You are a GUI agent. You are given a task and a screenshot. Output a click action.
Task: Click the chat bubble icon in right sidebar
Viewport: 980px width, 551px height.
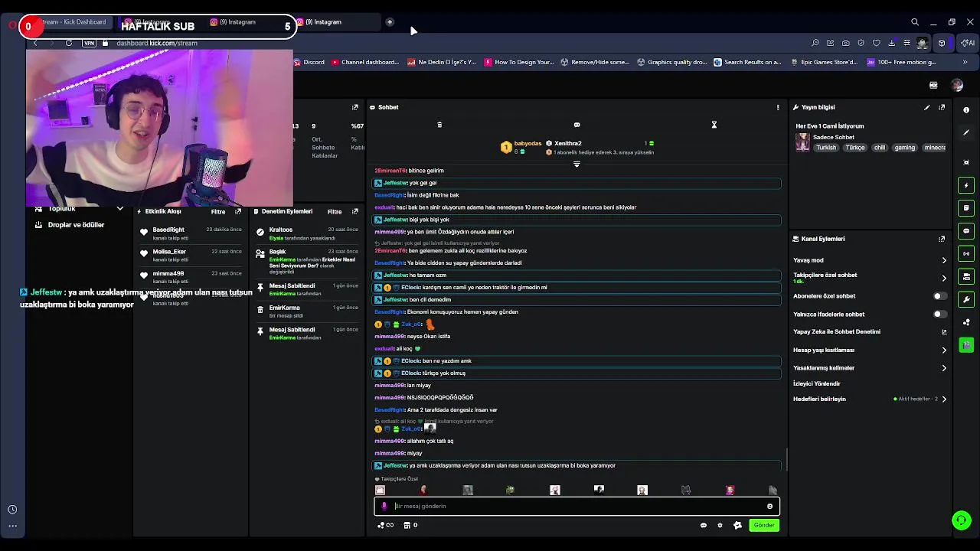pos(966,230)
